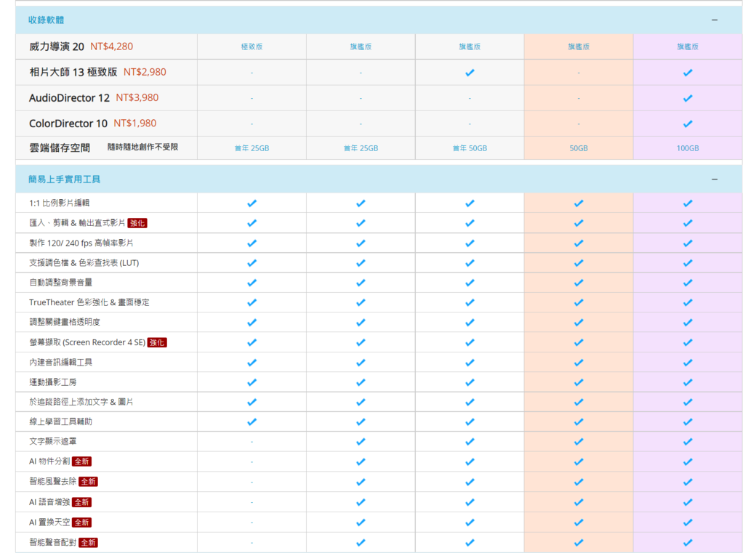Screen dimensions: 756x553
Task: Click peach-column checkmark in AI 物件分割 row
Action: click(x=579, y=462)
